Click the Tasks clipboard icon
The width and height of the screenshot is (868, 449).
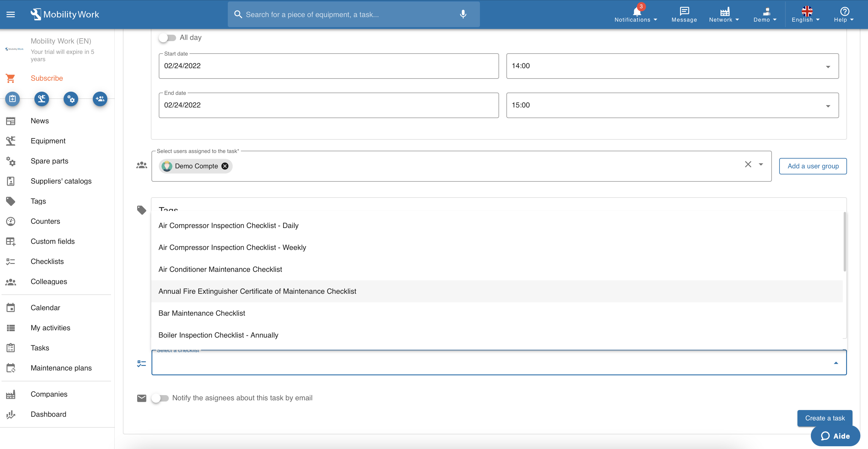tap(11, 348)
